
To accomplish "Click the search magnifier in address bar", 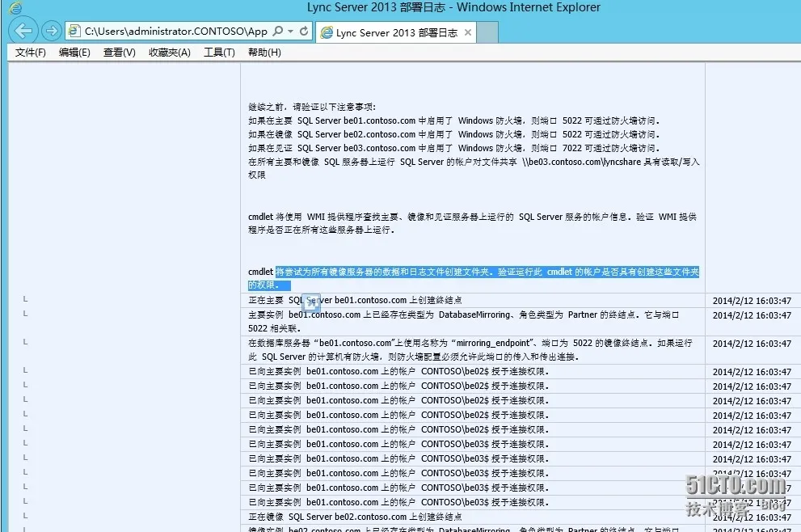I will pyautogui.click(x=278, y=32).
